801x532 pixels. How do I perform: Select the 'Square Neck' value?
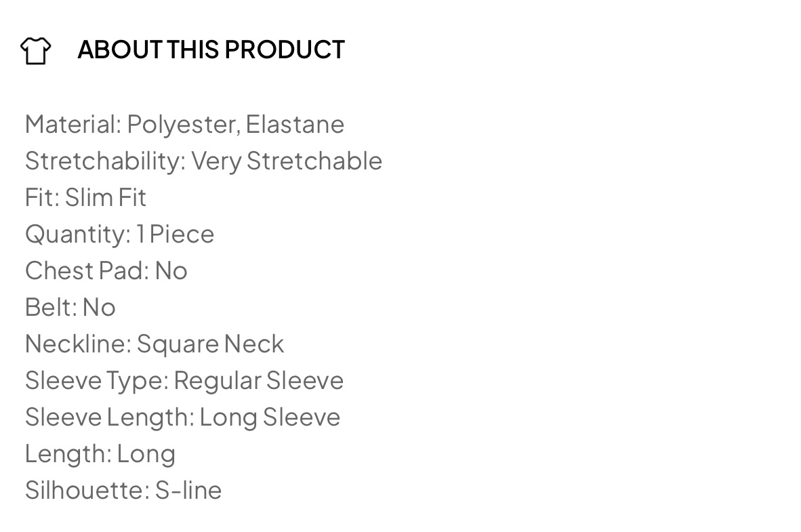click(x=210, y=344)
